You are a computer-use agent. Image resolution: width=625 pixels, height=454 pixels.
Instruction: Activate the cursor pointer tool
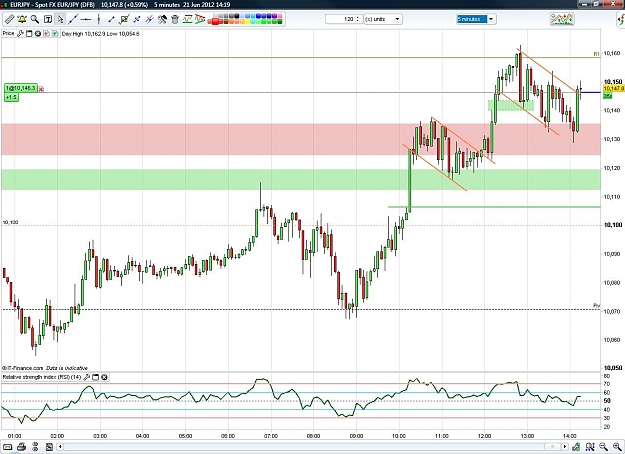point(60,19)
